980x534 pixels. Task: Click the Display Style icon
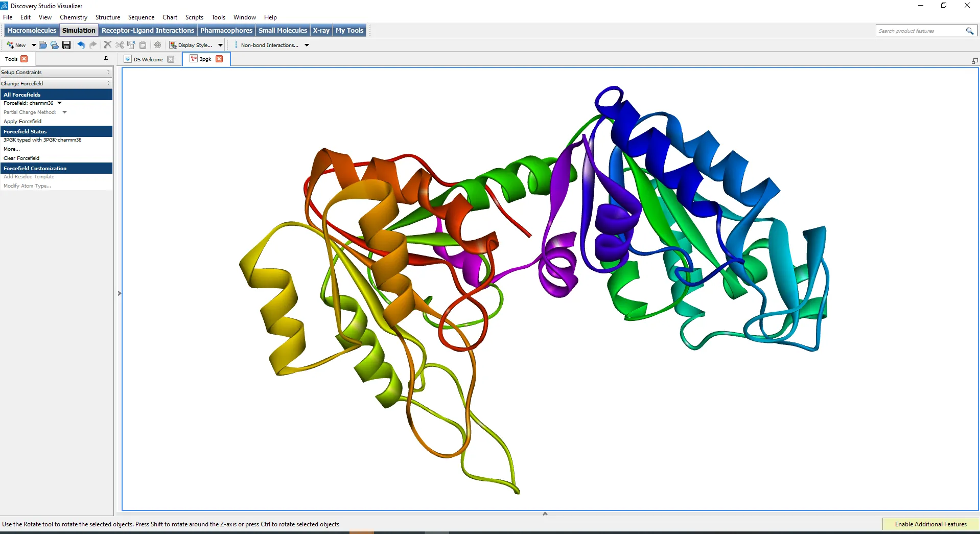pos(173,45)
